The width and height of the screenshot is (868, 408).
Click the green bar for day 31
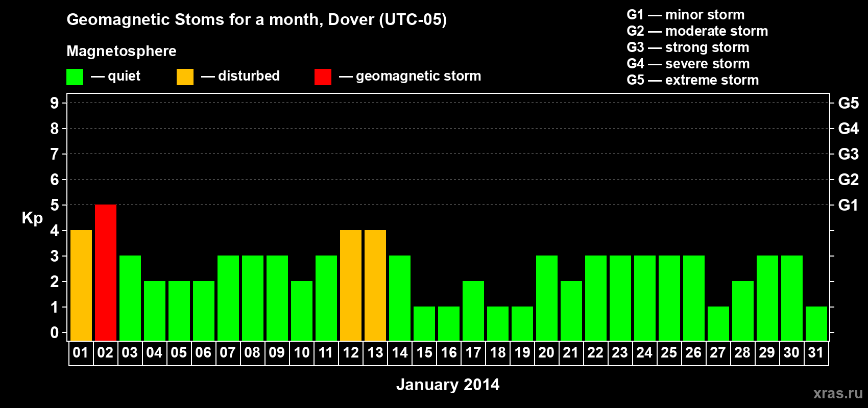click(x=816, y=324)
